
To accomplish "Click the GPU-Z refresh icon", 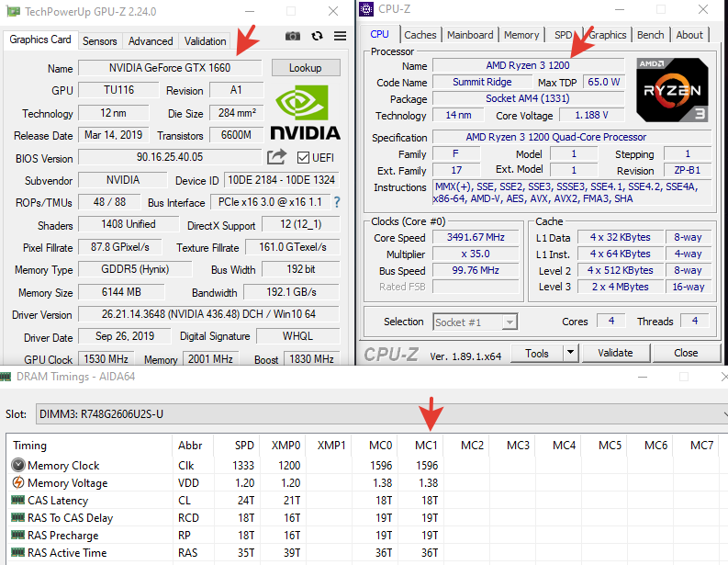I will click(x=317, y=37).
